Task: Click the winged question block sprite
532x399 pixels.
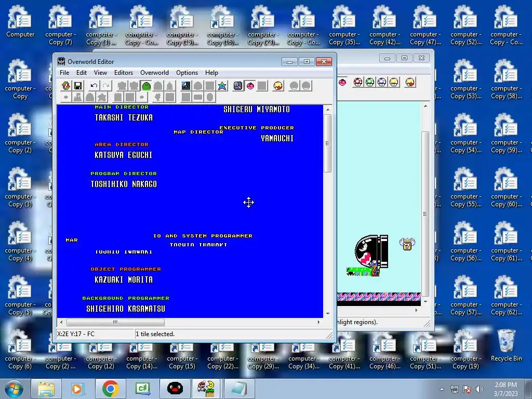Action: [407, 244]
